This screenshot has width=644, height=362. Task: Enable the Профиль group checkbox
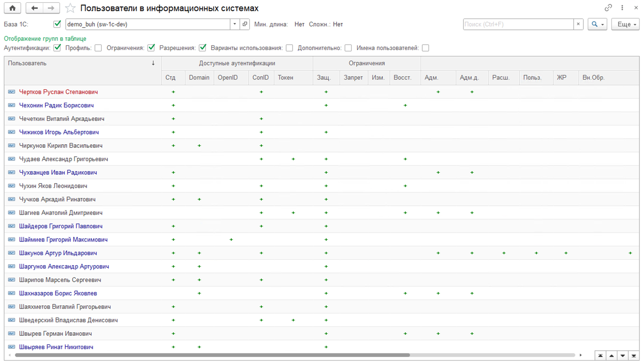98,48
